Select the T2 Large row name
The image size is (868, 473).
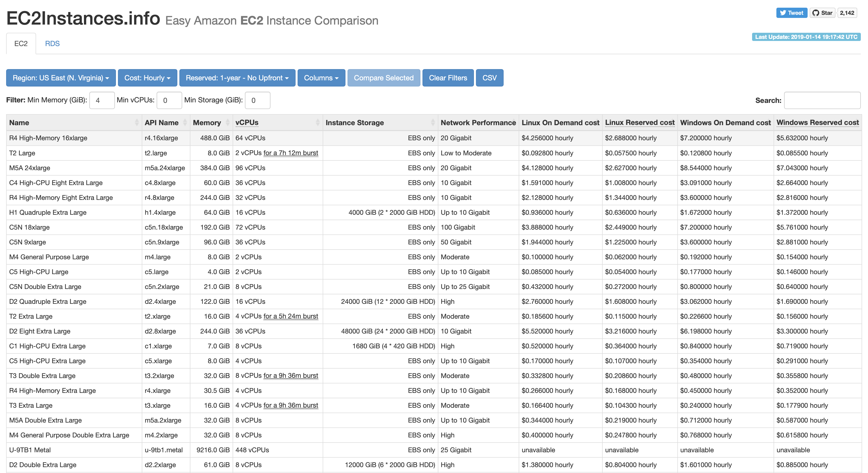point(22,153)
